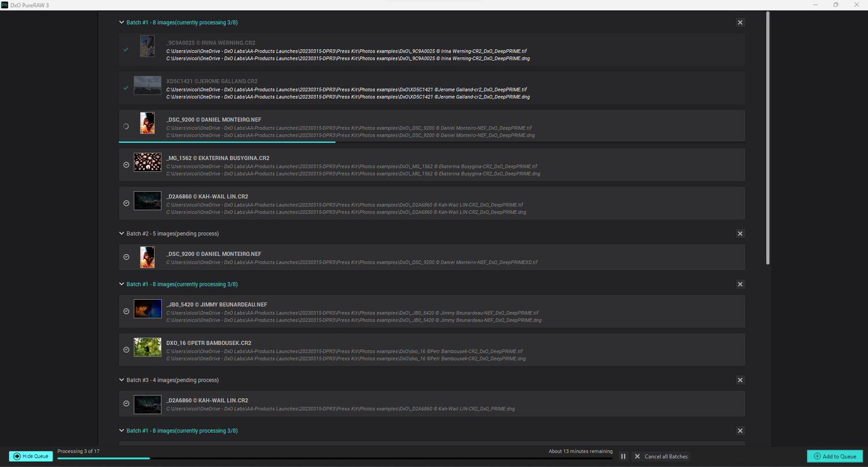Viewport: 868px width, 467px height.
Task: Open the DXO_16 Petr Bambousek thumbnail
Action: pos(147,347)
